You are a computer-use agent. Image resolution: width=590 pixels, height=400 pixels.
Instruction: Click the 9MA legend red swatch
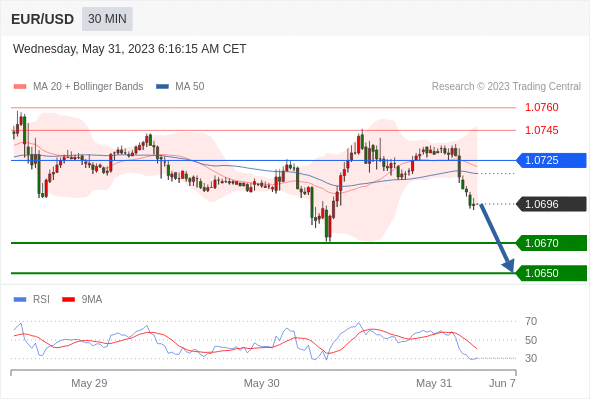(x=68, y=300)
